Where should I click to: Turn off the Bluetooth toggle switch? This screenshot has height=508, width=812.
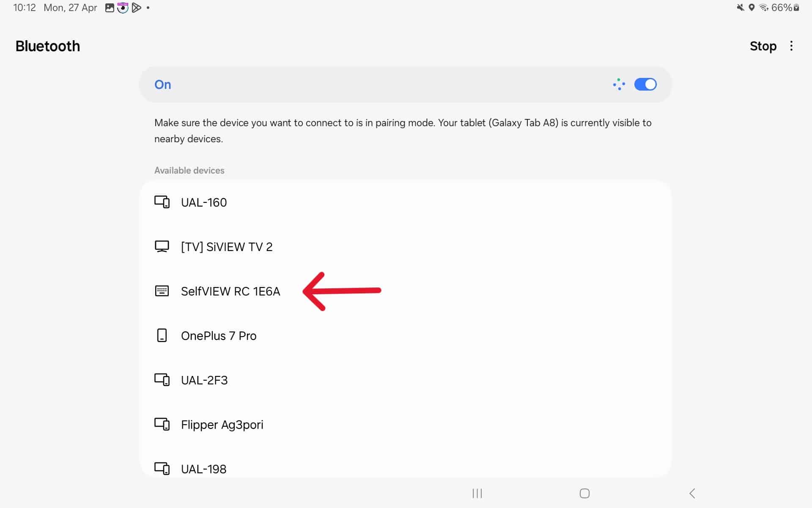coord(645,84)
